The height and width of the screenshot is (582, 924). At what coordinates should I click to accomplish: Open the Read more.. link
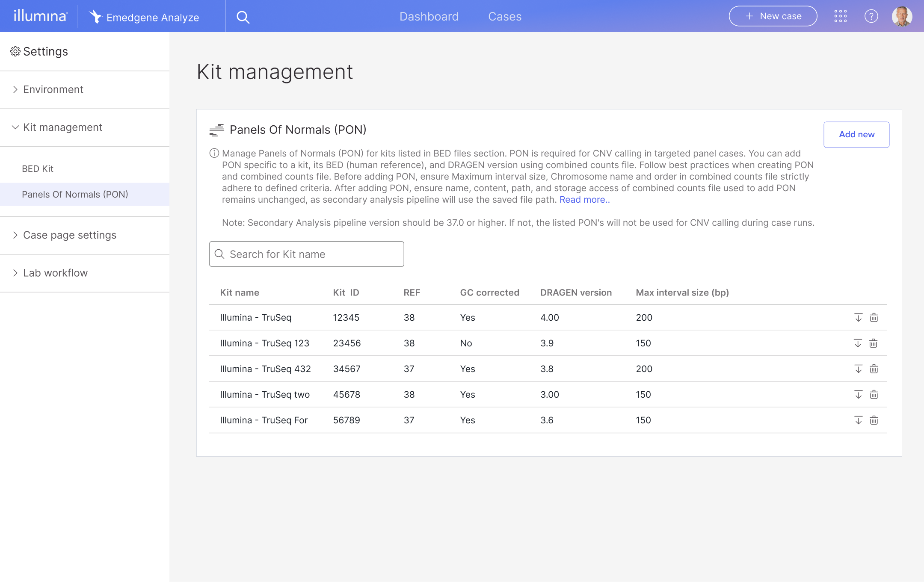(584, 200)
